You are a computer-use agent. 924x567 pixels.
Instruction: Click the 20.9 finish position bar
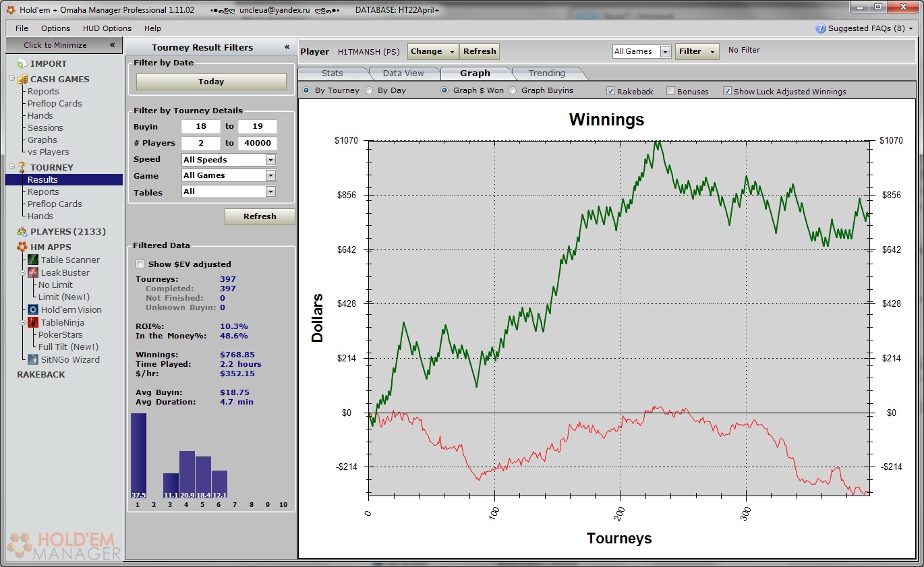point(187,475)
